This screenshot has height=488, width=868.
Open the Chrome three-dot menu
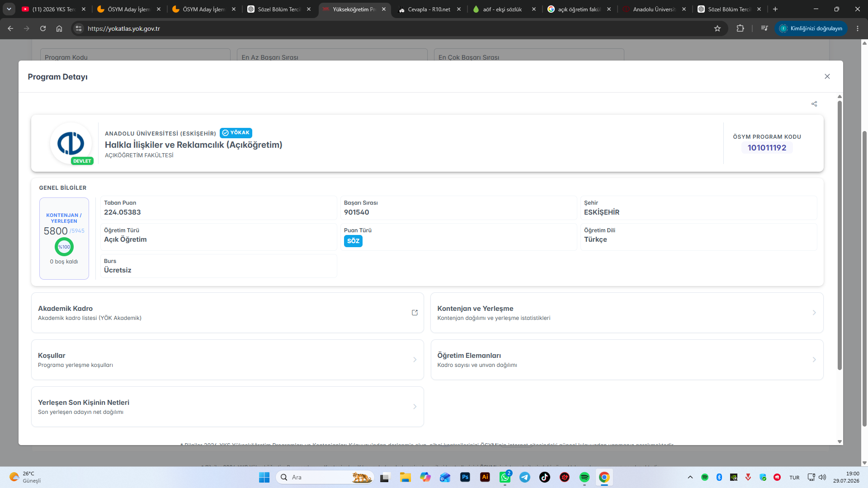[x=858, y=28]
